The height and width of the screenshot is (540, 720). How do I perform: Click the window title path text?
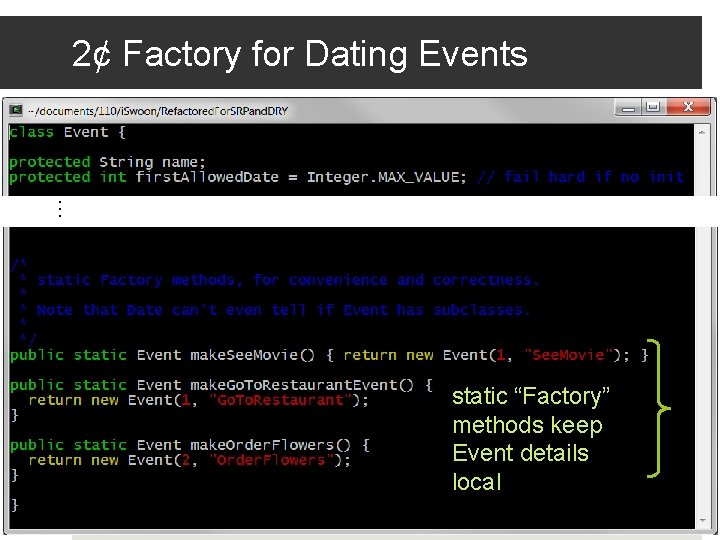[158, 111]
